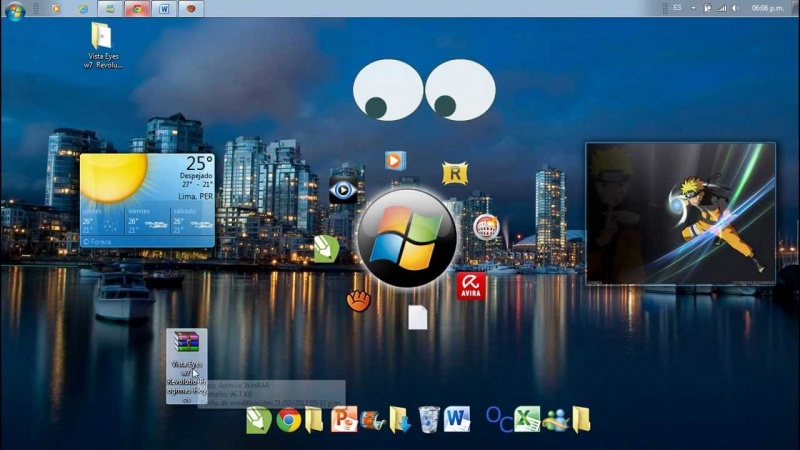Viewport: 800px width, 450px height.
Task: Launch Microsoft Word from the bottom dock
Action: tap(457, 419)
